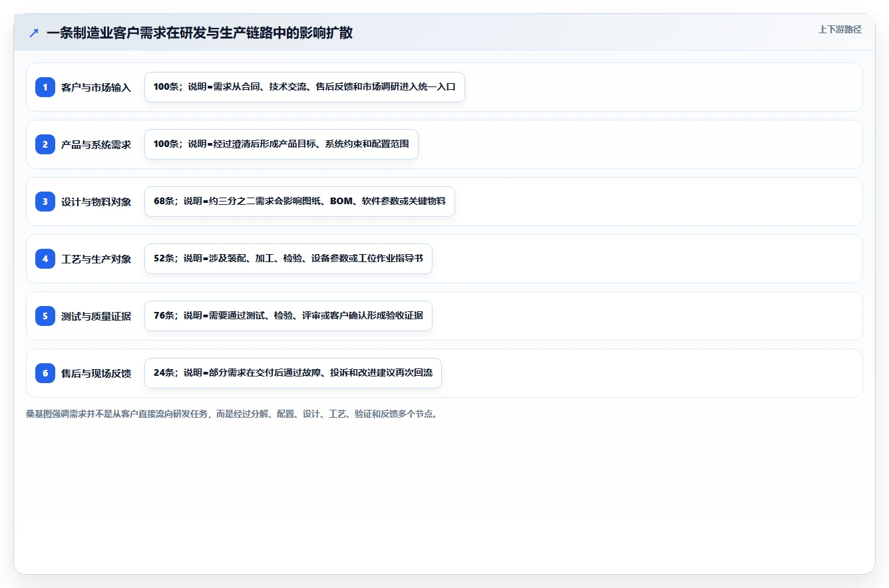Click the number 1 badge
The width and height of the screenshot is (889, 588).
[x=45, y=87]
